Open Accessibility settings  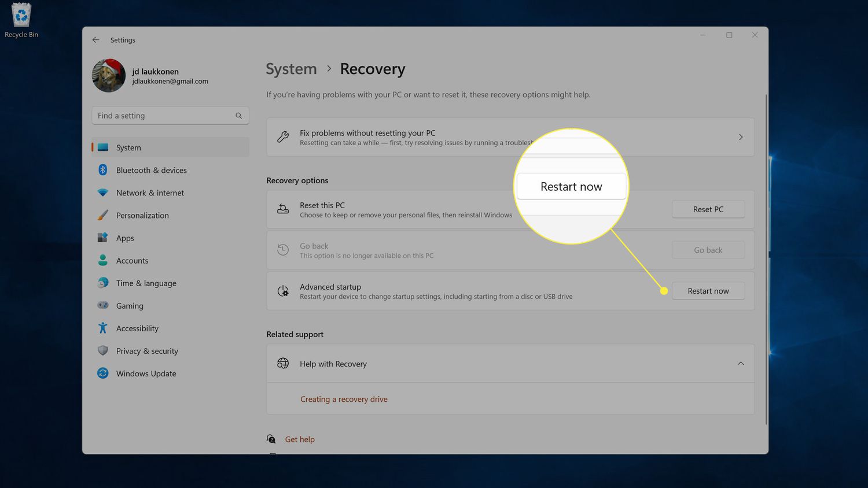pos(137,328)
